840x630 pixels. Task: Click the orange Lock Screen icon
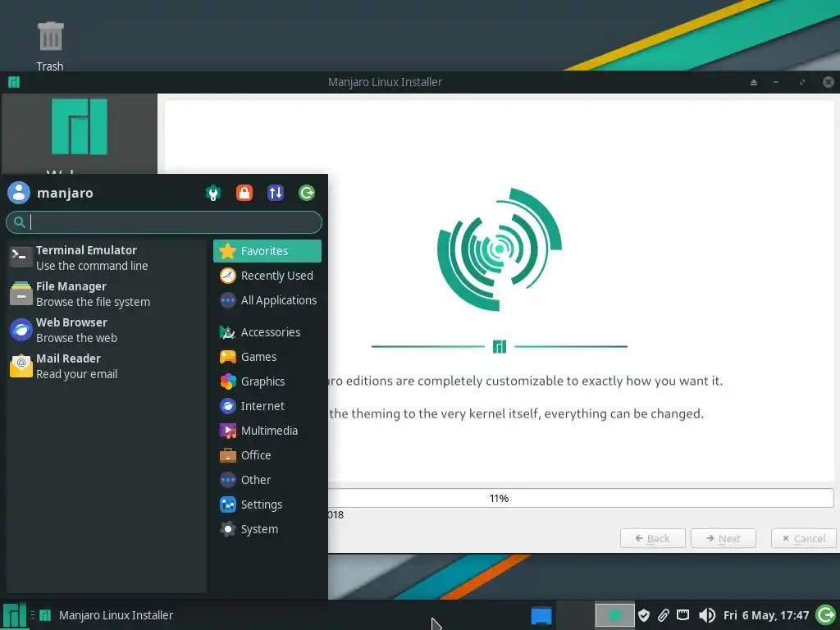pos(244,193)
